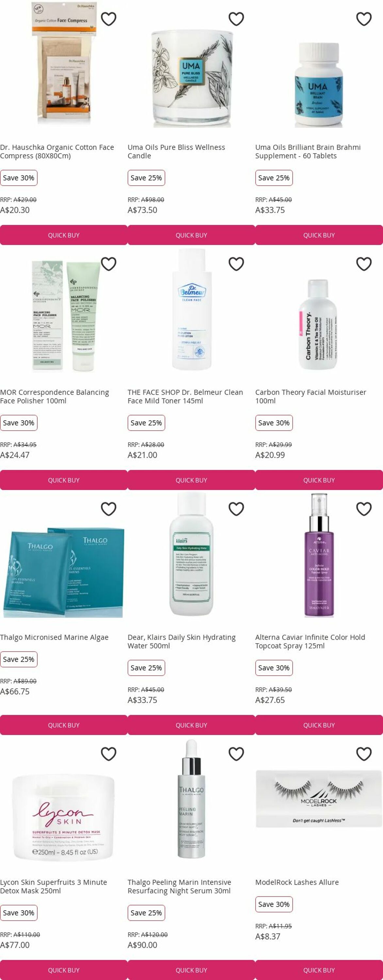
Task: Add Dr. Hauschka Face Compress to wishlist
Action: (x=108, y=19)
